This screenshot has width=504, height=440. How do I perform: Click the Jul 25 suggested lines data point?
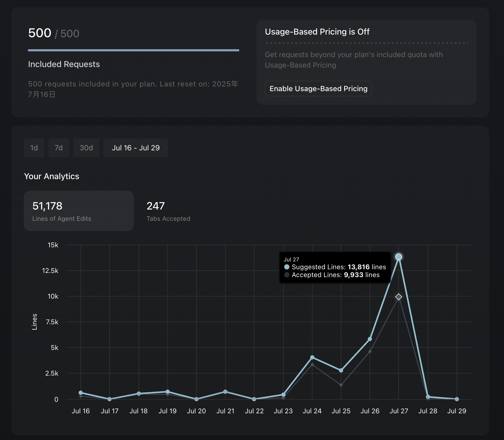coord(341,370)
